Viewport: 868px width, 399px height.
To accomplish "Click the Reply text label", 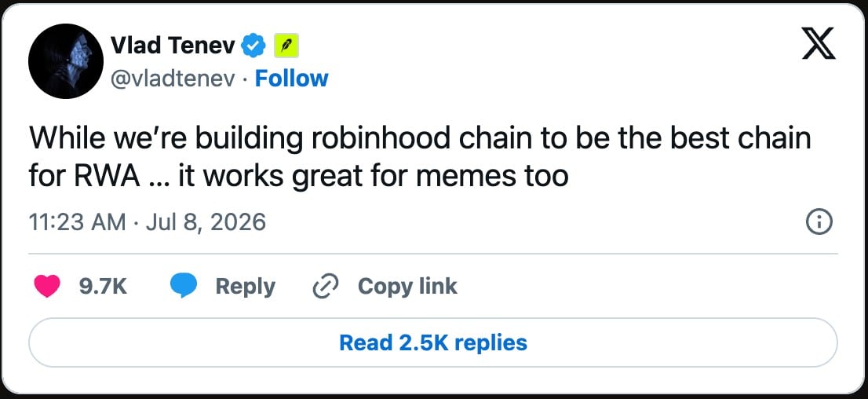I will tap(245, 287).
